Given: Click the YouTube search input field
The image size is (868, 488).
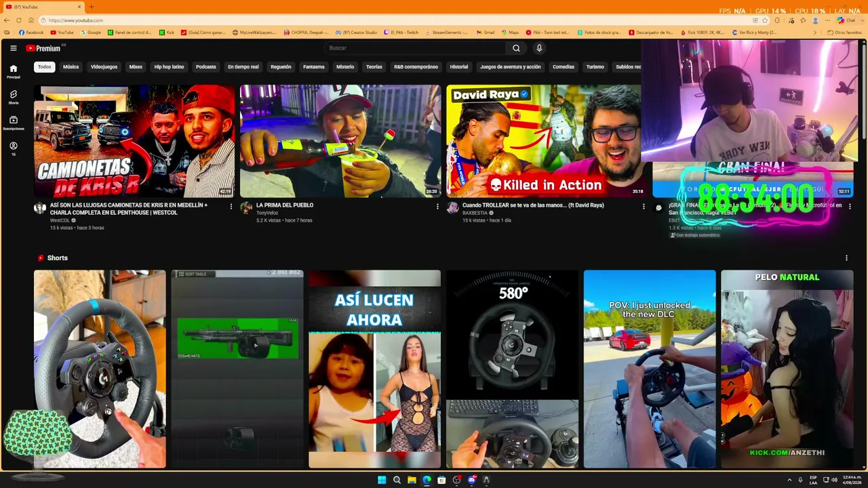Looking at the screenshot, I should [x=415, y=48].
